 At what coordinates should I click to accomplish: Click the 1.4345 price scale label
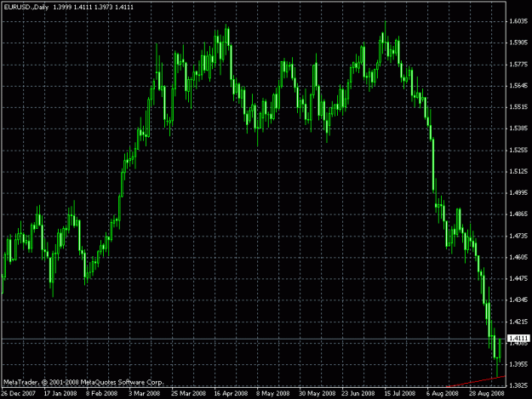coord(518,300)
